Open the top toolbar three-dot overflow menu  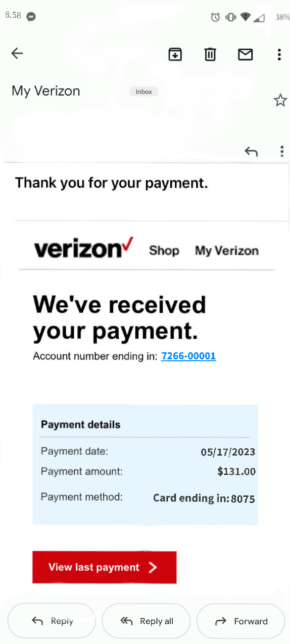tap(279, 54)
